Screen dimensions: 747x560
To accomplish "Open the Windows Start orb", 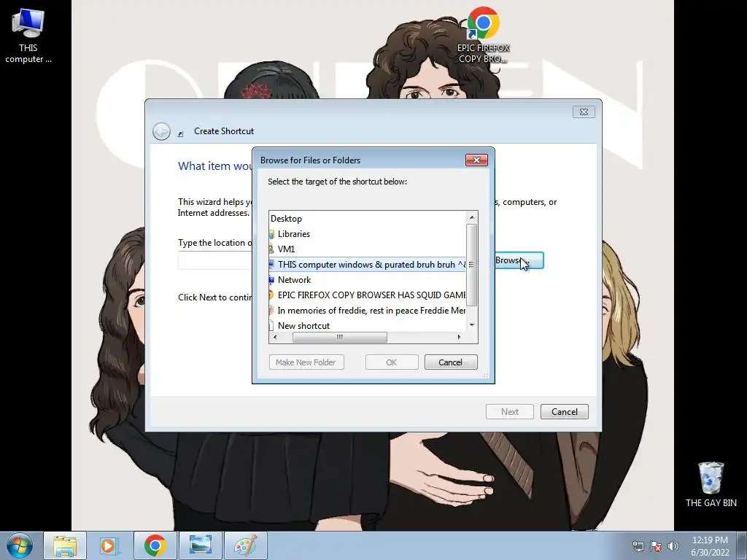I will (20, 545).
